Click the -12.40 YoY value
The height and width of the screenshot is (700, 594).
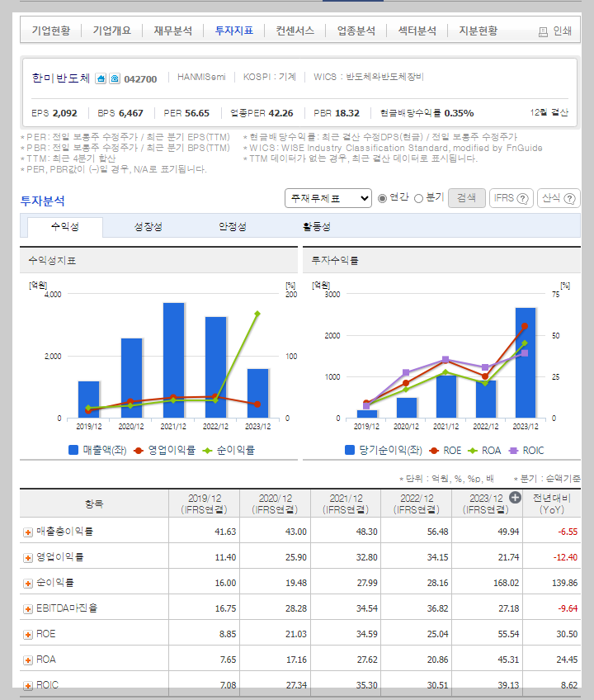click(x=565, y=557)
